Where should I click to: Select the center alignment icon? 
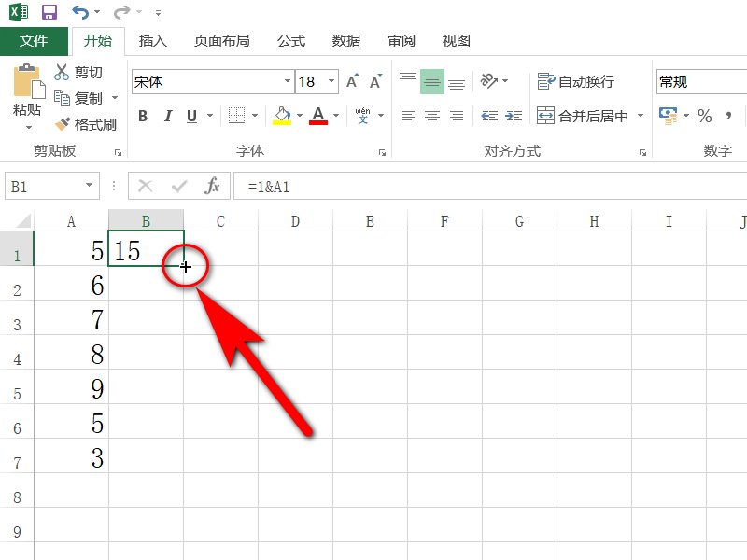[430, 116]
